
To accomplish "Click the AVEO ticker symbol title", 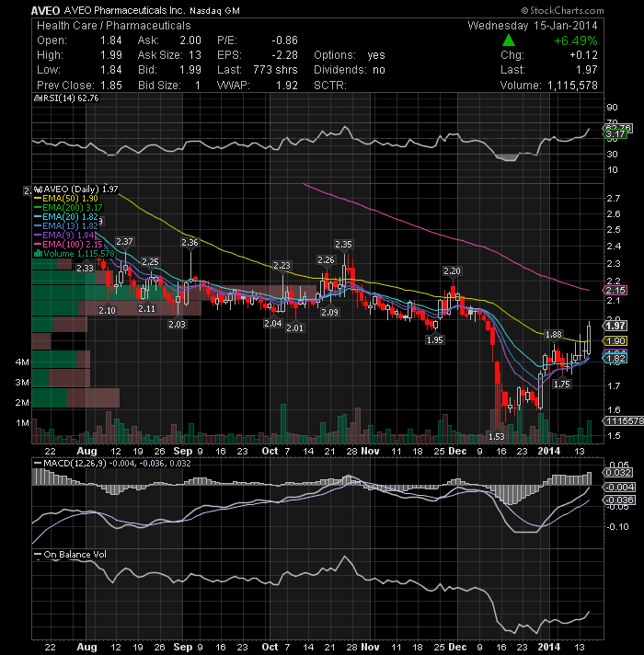I will 46,10.
